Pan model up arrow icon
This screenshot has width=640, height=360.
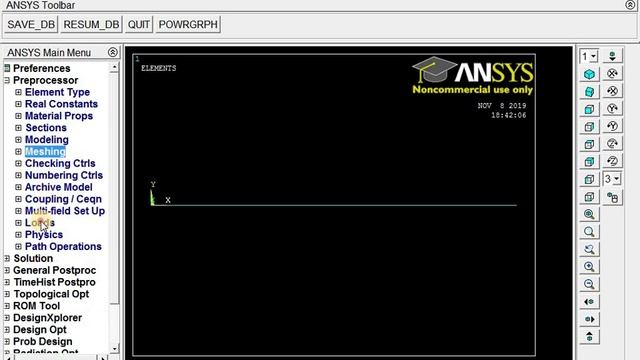tap(589, 337)
